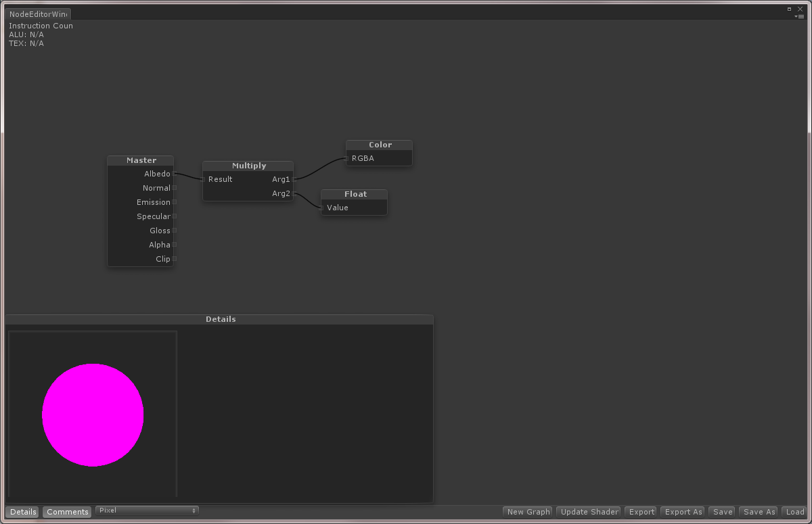Click the NodeEditorWindow title tab
Screen dimensions: 812x524
pos(38,14)
